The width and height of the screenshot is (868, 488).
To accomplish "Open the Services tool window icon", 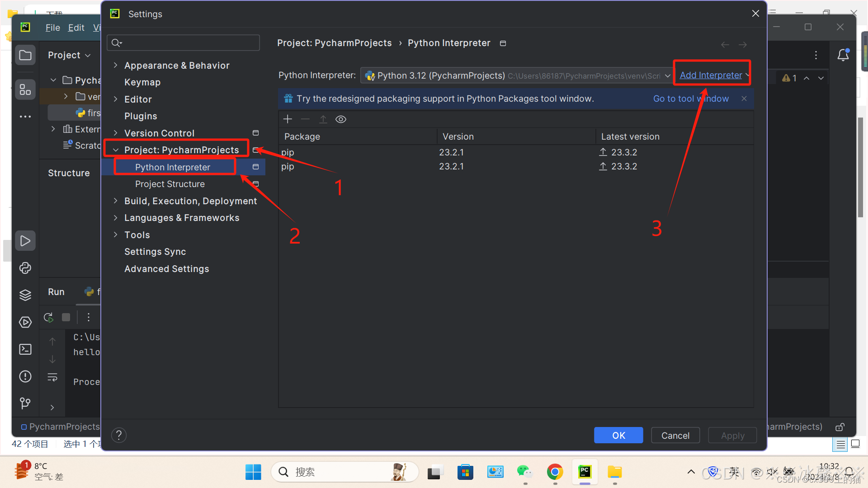I will (x=25, y=322).
